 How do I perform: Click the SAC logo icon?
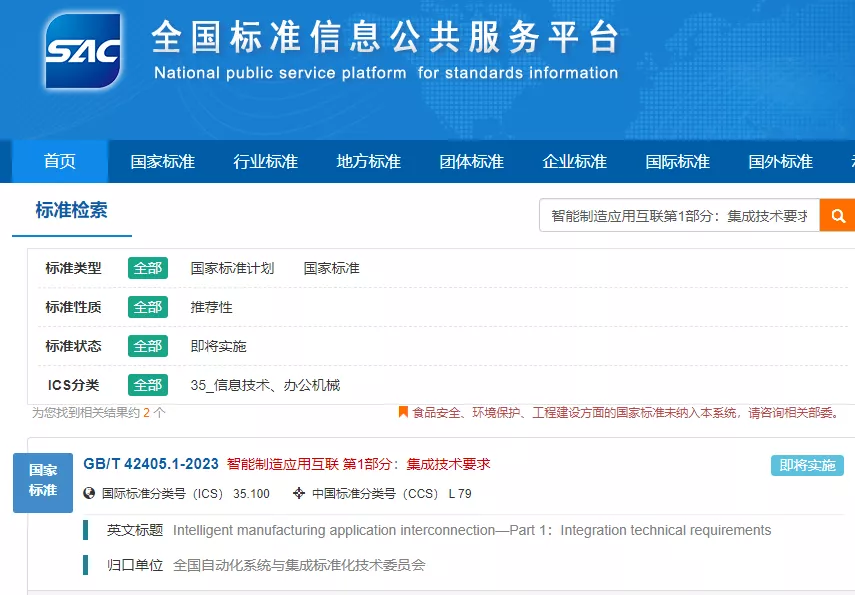[83, 51]
